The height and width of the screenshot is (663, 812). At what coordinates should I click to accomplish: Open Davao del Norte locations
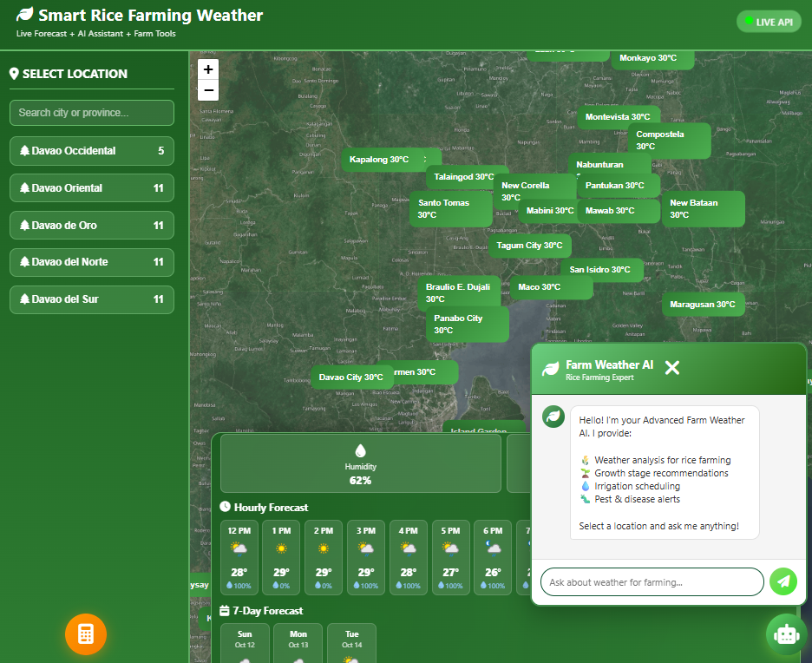point(91,262)
